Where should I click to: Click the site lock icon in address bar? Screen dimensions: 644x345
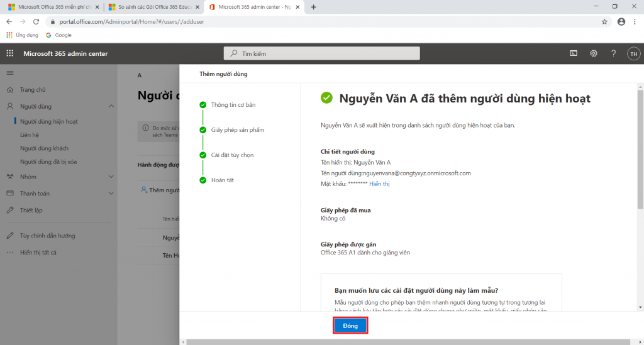53,22
